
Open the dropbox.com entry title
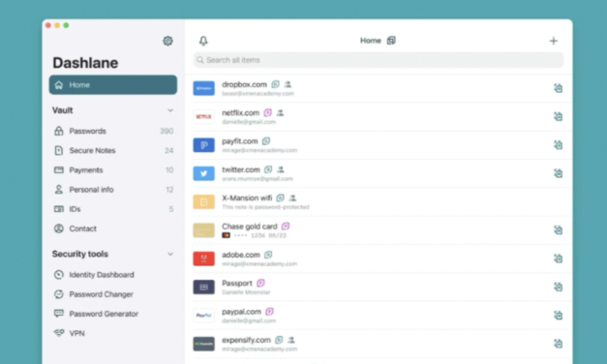tap(244, 84)
